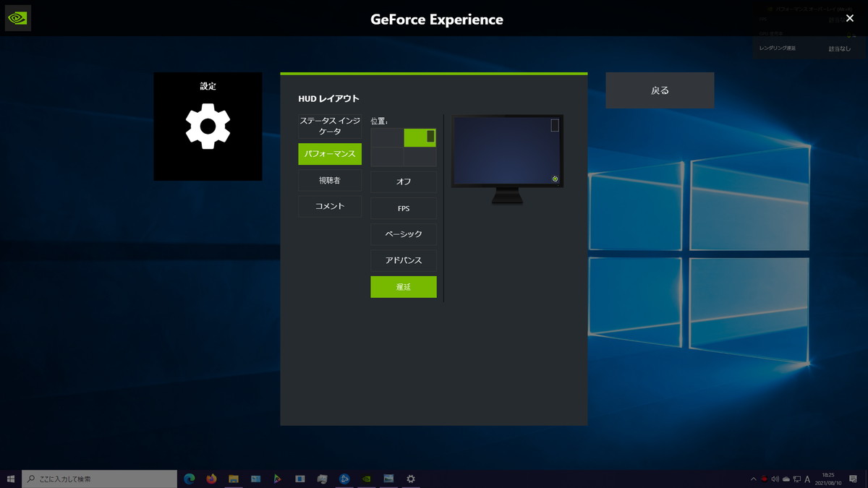Show hidden system tray icons

[x=753, y=479]
